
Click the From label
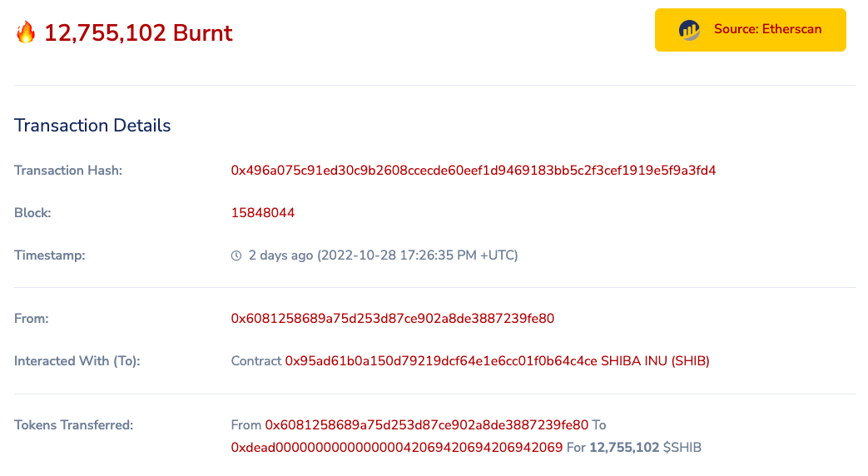coord(31,319)
